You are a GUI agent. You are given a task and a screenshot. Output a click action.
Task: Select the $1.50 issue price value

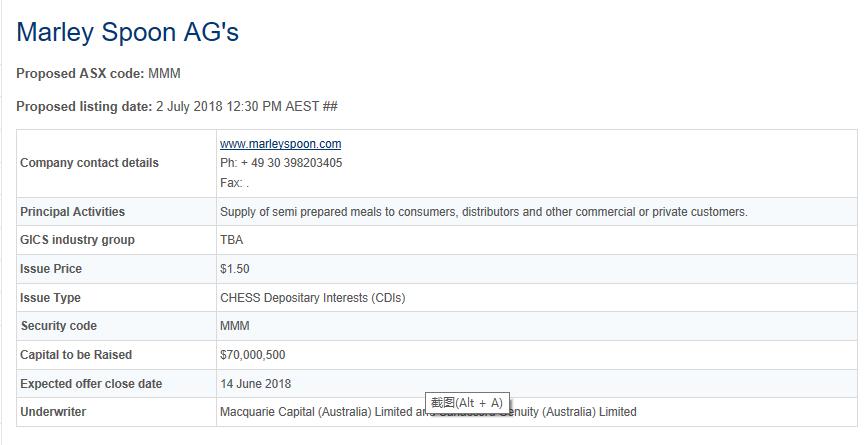[235, 269]
